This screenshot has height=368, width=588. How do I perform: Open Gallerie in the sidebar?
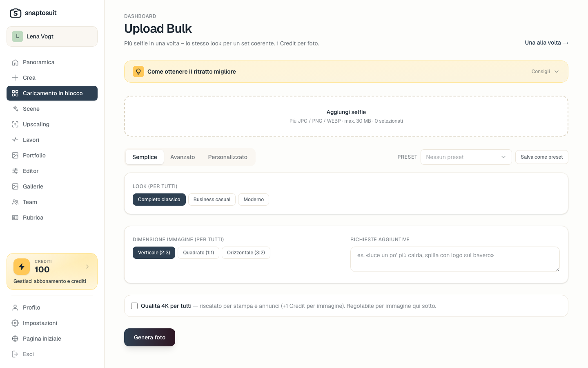(x=52, y=186)
